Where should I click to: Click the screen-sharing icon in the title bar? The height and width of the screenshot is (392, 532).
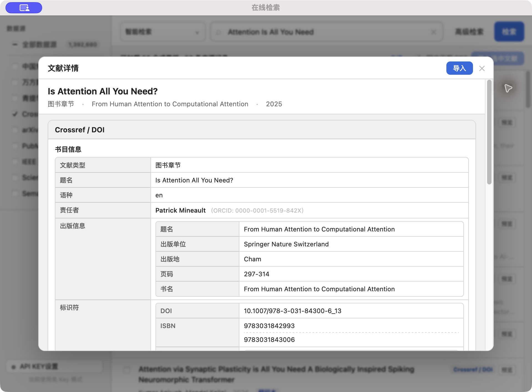[24, 8]
